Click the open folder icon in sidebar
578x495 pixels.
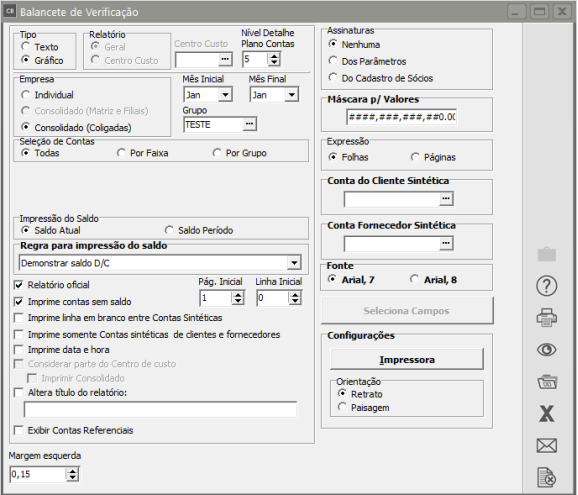(547, 382)
